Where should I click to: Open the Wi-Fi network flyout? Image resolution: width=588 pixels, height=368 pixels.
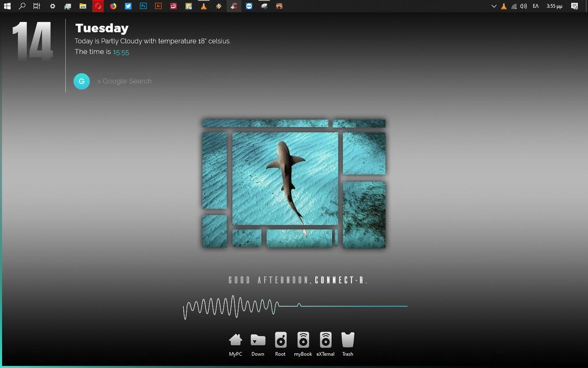point(514,6)
